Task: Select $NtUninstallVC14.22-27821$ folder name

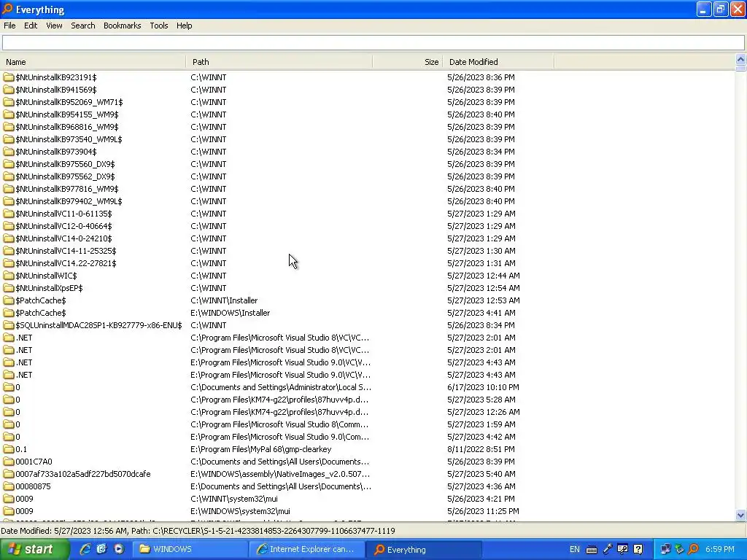Action: [x=66, y=262]
